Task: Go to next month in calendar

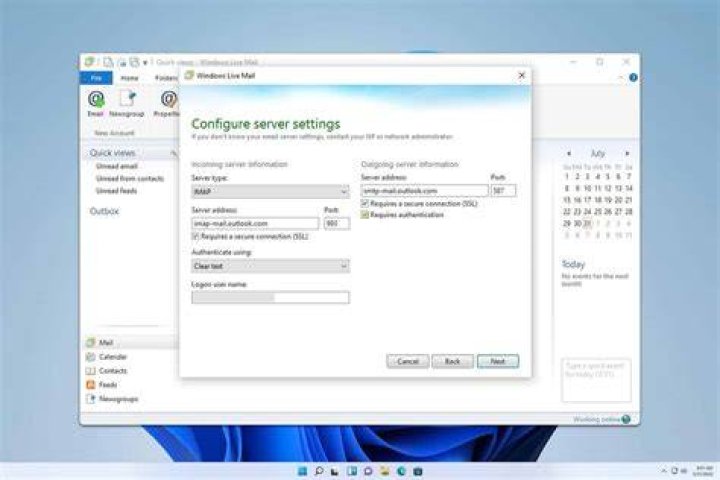Action: click(x=627, y=153)
